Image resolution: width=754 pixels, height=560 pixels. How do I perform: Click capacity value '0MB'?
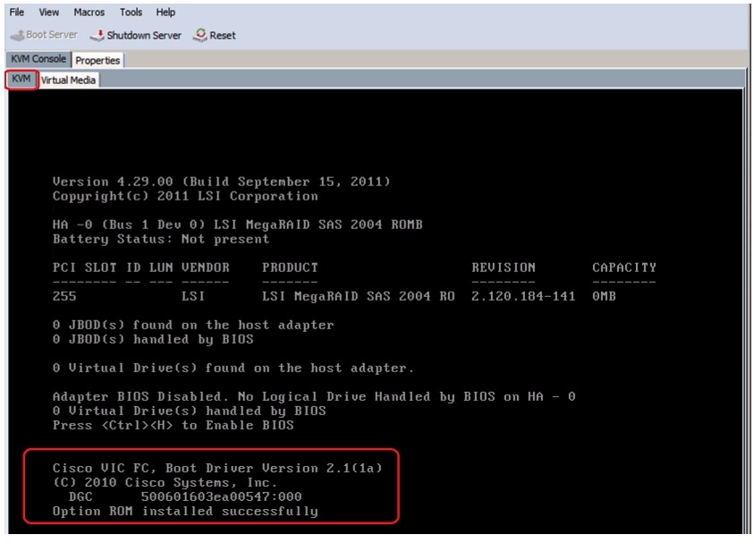pyautogui.click(x=604, y=296)
